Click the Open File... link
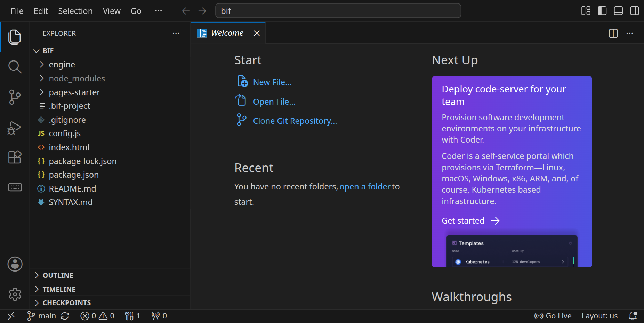Screen dimensions: 644x323 [274, 102]
